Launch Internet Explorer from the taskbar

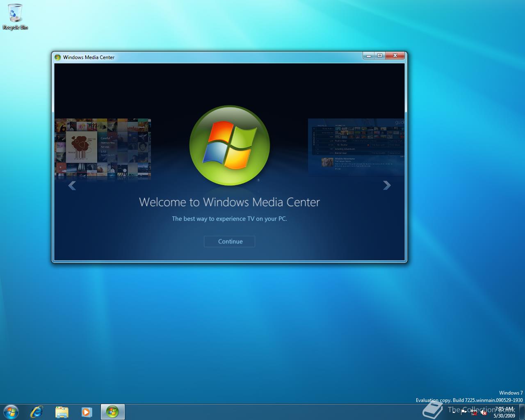(37, 412)
